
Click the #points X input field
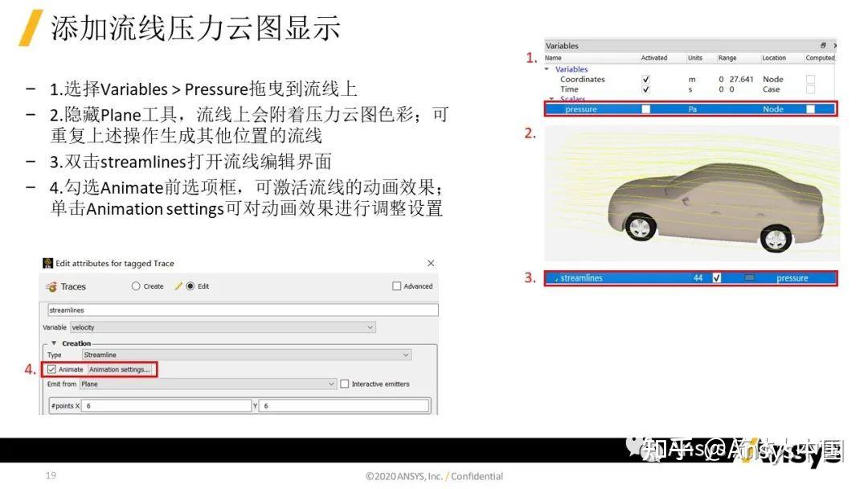(166, 406)
